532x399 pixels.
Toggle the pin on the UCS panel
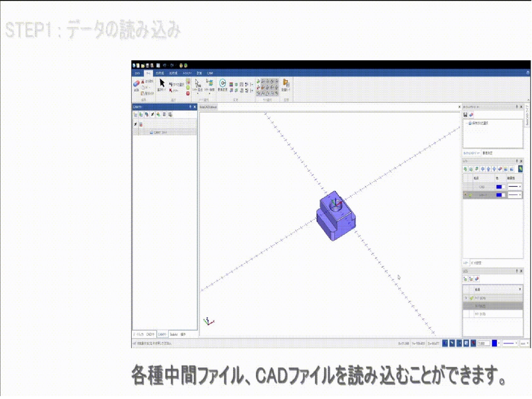(x=517, y=271)
